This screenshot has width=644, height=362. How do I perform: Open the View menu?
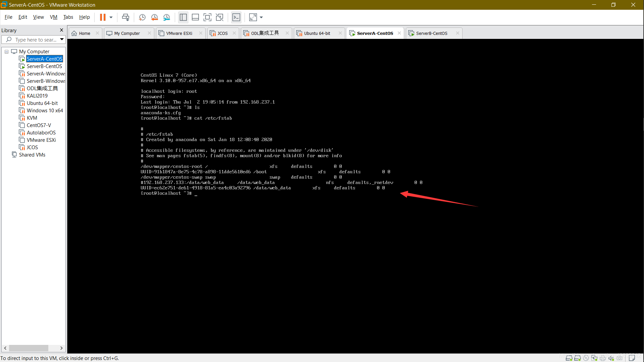tap(39, 17)
